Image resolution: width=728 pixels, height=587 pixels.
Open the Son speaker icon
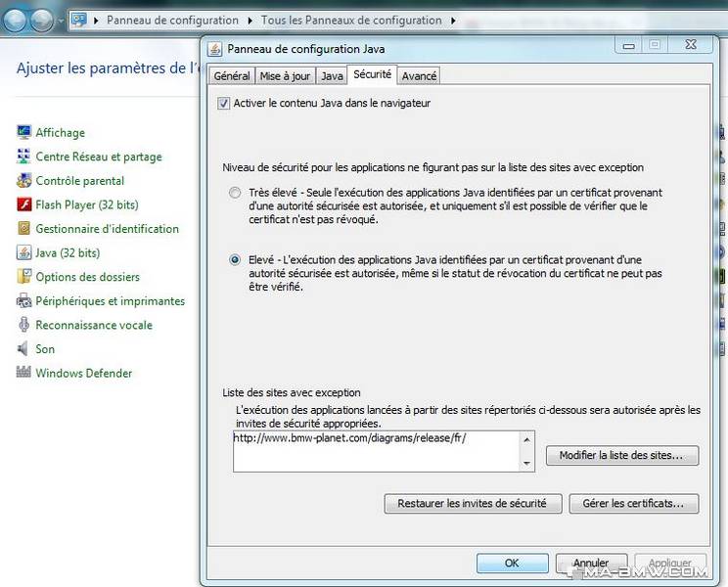tap(23, 349)
